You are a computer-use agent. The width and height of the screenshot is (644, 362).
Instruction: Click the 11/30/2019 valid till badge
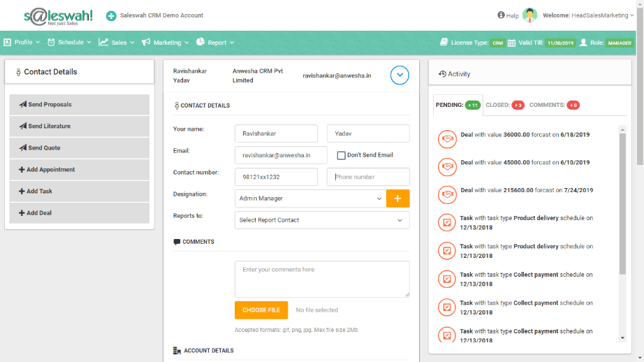560,43
